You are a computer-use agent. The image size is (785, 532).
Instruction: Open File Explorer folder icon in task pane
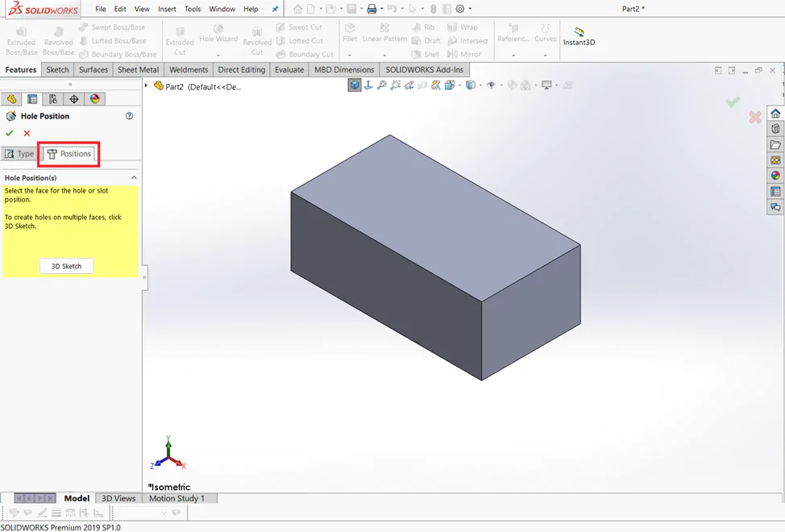coord(775,144)
